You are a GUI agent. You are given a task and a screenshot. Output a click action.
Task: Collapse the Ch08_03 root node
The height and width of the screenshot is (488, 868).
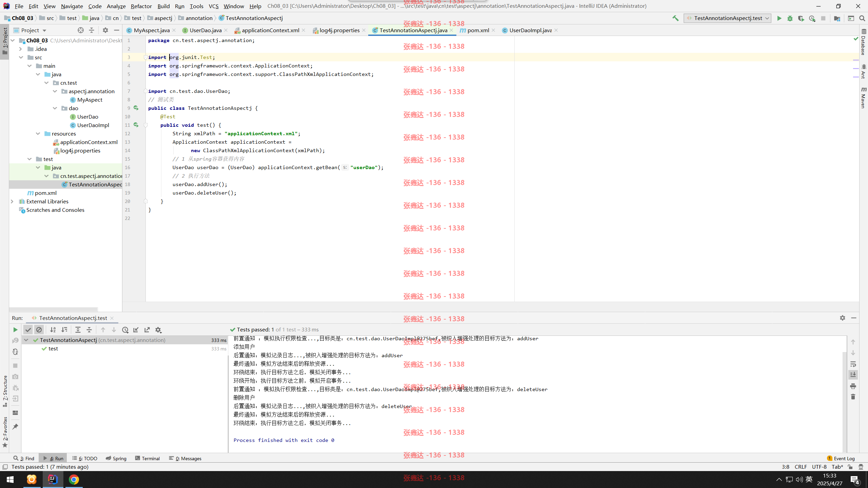coord(13,41)
